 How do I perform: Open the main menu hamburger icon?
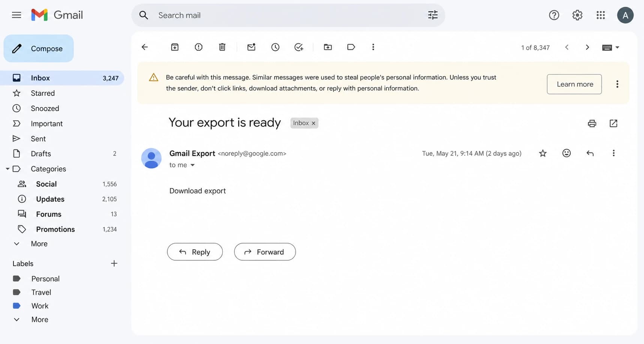pyautogui.click(x=17, y=15)
